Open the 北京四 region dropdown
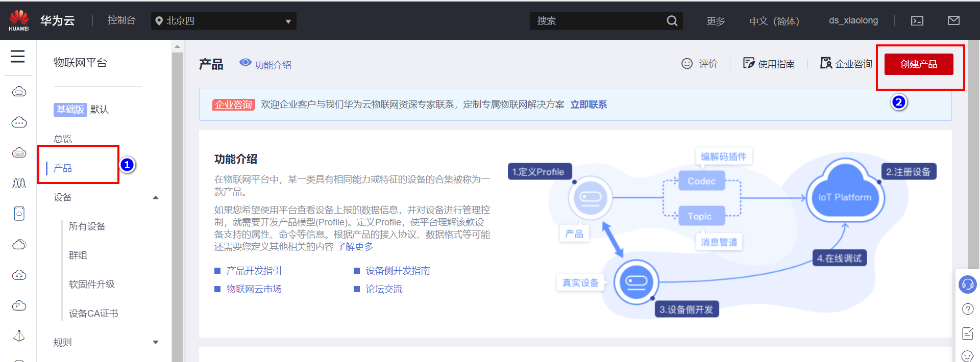Image resolution: width=980 pixels, height=362 pixels. [x=224, y=21]
